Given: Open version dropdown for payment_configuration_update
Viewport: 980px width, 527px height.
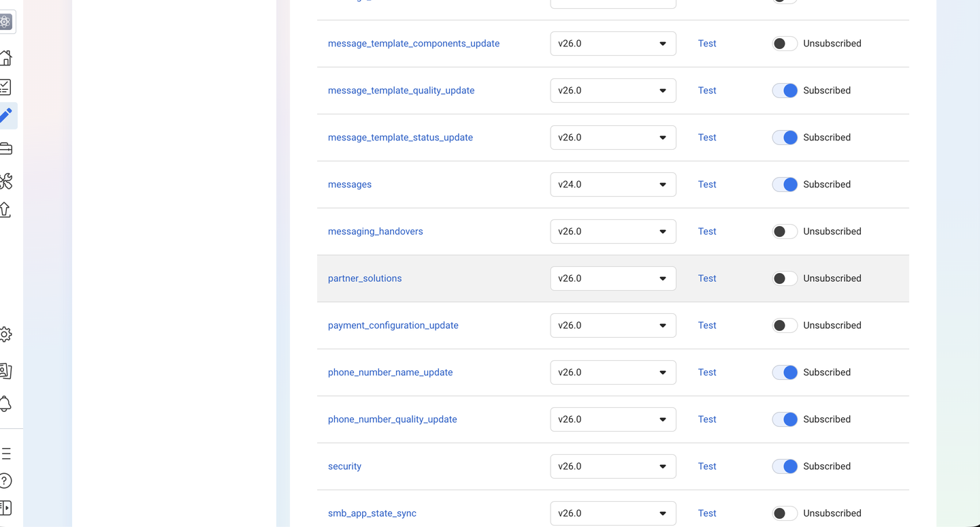Looking at the screenshot, I should coord(613,325).
